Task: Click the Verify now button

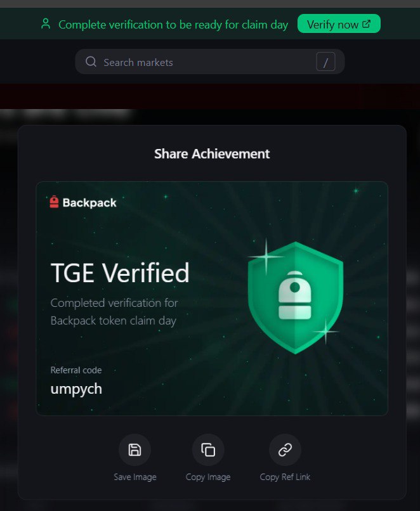Action: pyautogui.click(x=339, y=24)
